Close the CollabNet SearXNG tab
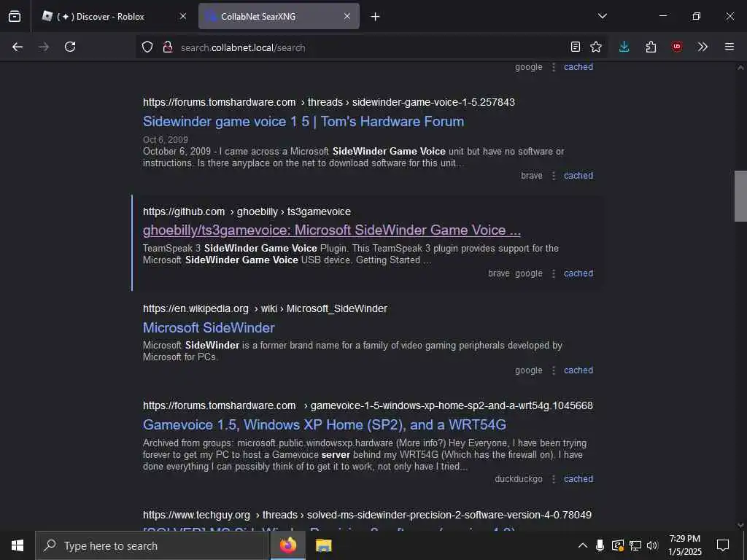Screen dimensions: 747x560 (x=347, y=16)
